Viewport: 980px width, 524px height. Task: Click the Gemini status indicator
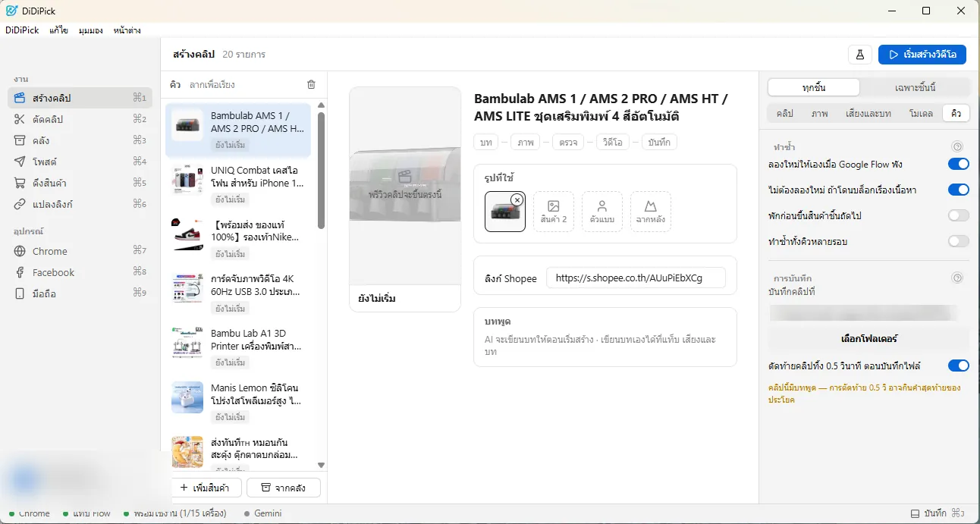pyautogui.click(x=262, y=513)
